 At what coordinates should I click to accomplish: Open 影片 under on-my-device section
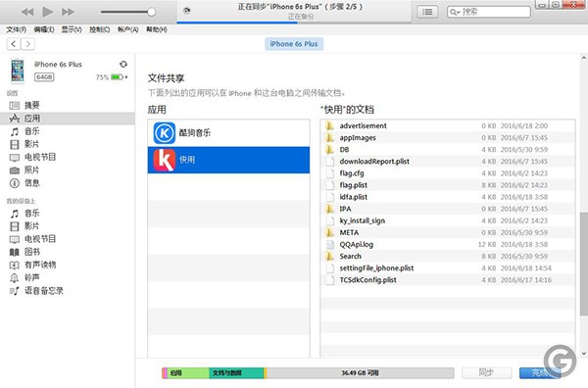pyautogui.click(x=68, y=226)
